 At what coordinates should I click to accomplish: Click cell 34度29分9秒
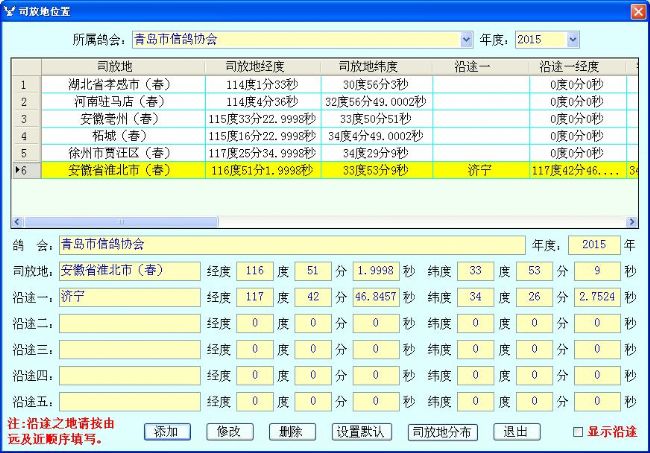[377, 153]
